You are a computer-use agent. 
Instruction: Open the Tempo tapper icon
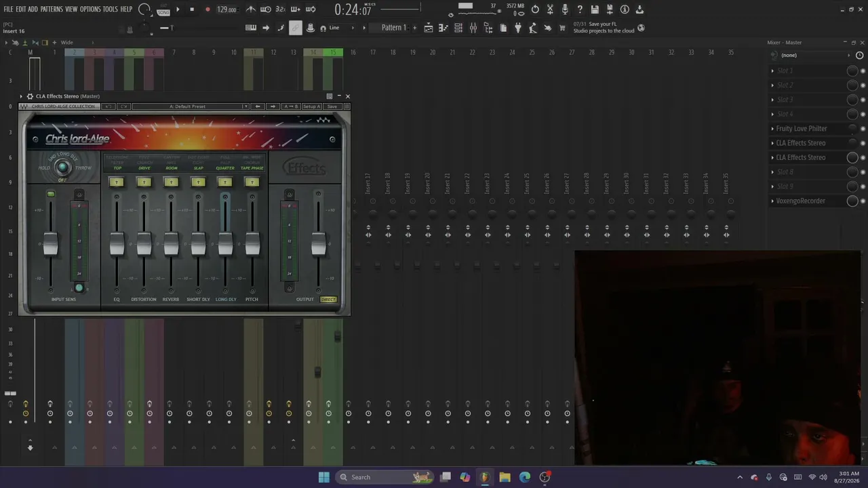pos(533,28)
